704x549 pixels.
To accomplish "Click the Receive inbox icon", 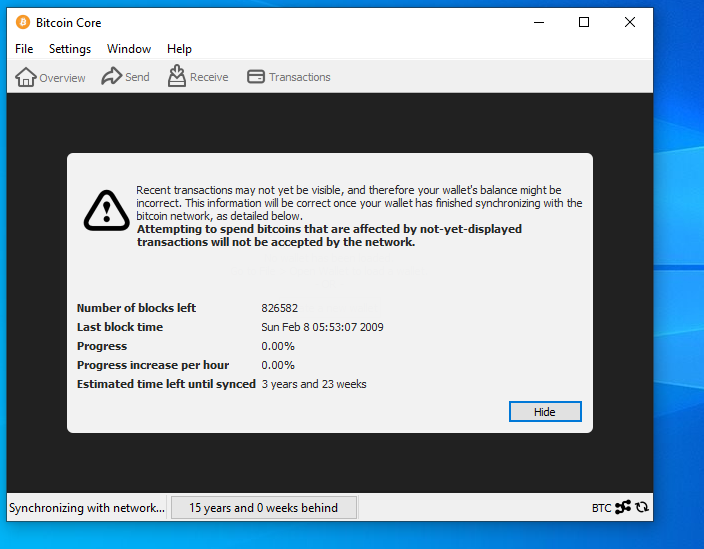I will (177, 75).
